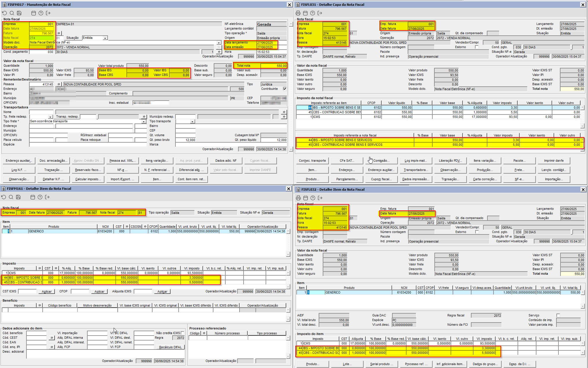
Task: Open the Situação Emitida dropdown
Action: (x=105, y=38)
